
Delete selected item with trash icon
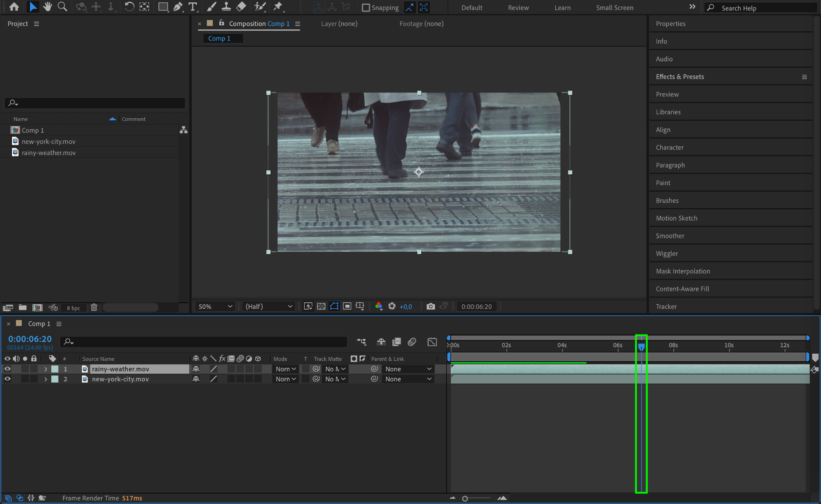(94, 308)
